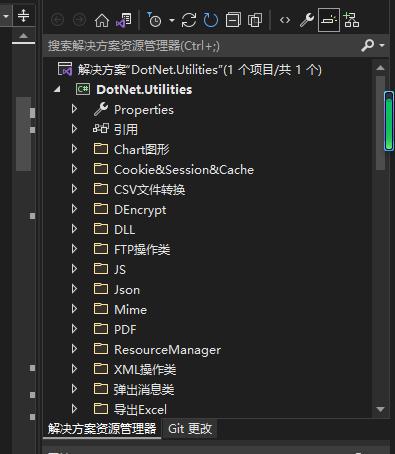Image resolution: width=395 pixels, height=454 pixels.
Task: Click the FTP操作类 folder icon
Action: click(x=101, y=249)
